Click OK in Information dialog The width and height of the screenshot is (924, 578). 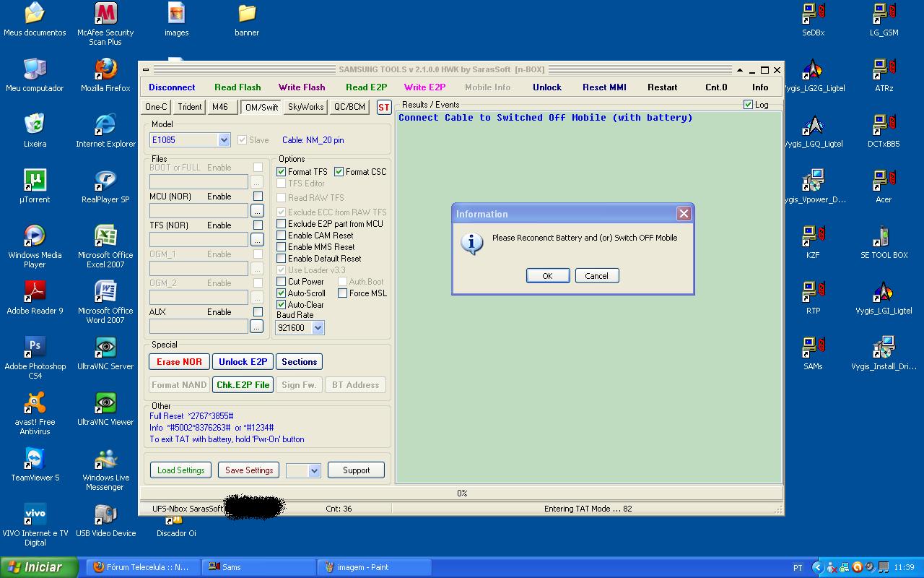coord(547,276)
